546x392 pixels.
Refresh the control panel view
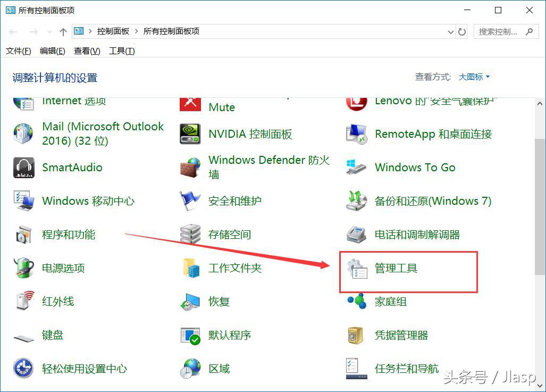(462, 32)
